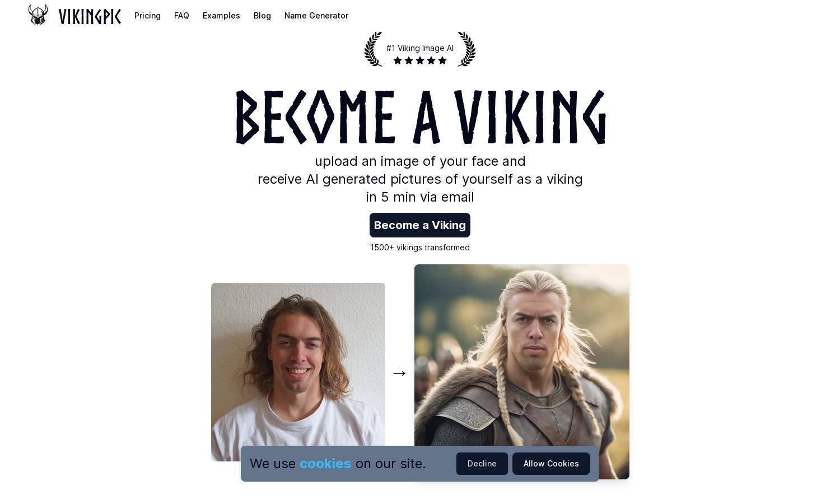
Task: Click the five-star rating icons
Action: click(x=420, y=60)
